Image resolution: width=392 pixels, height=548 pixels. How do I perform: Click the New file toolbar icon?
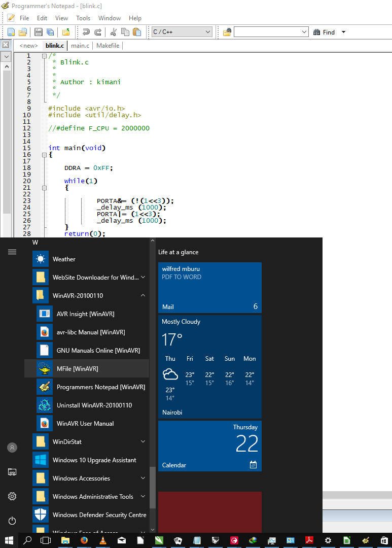(x=11, y=32)
